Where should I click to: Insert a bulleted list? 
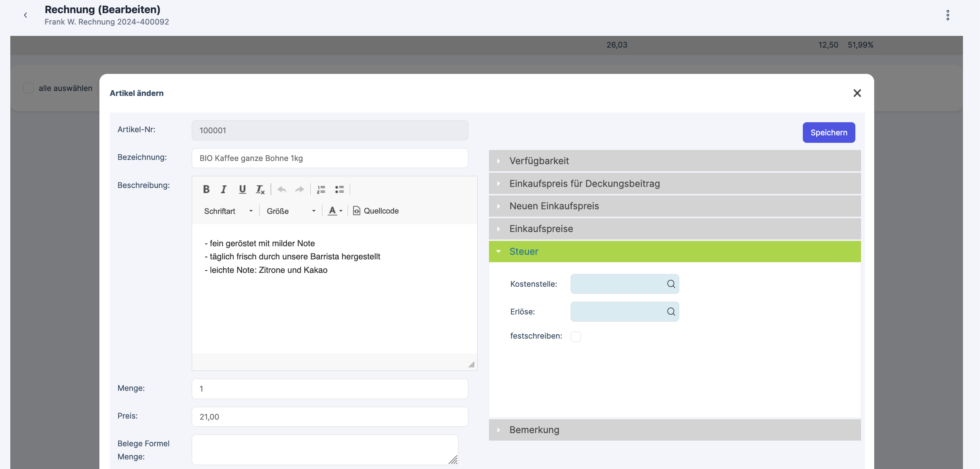click(339, 189)
